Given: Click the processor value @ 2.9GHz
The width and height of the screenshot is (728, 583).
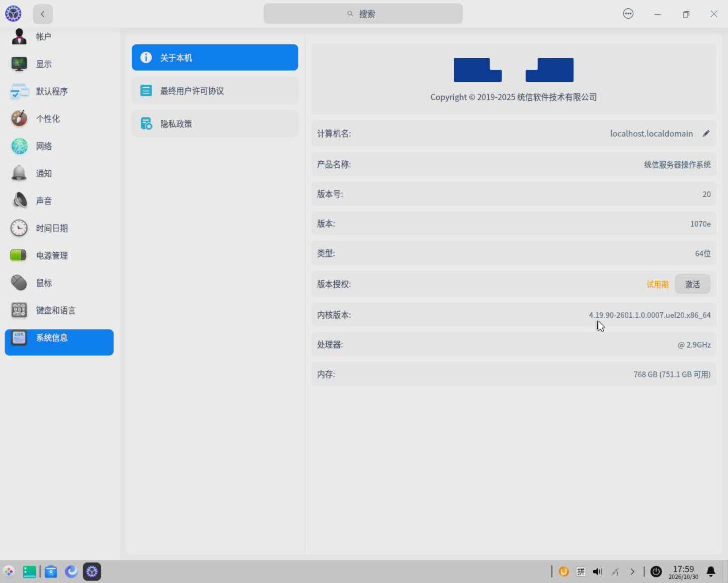Looking at the screenshot, I should click(x=694, y=345).
